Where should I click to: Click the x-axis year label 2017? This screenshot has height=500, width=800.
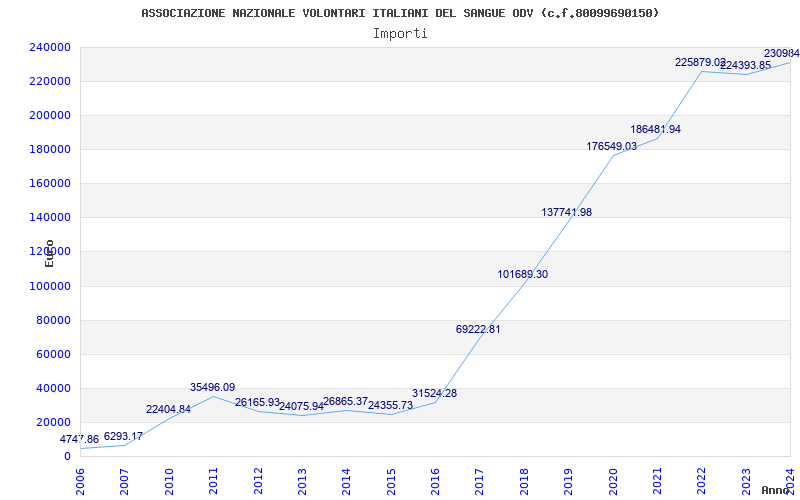pos(480,481)
